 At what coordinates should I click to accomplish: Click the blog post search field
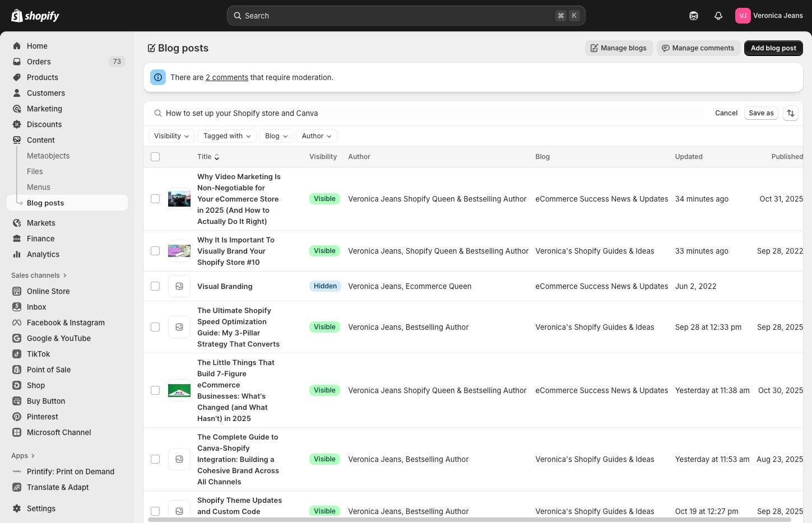coord(431,113)
